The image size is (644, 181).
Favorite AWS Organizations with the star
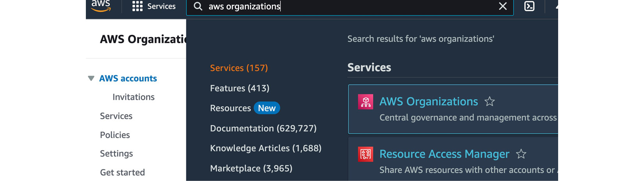coord(489,102)
